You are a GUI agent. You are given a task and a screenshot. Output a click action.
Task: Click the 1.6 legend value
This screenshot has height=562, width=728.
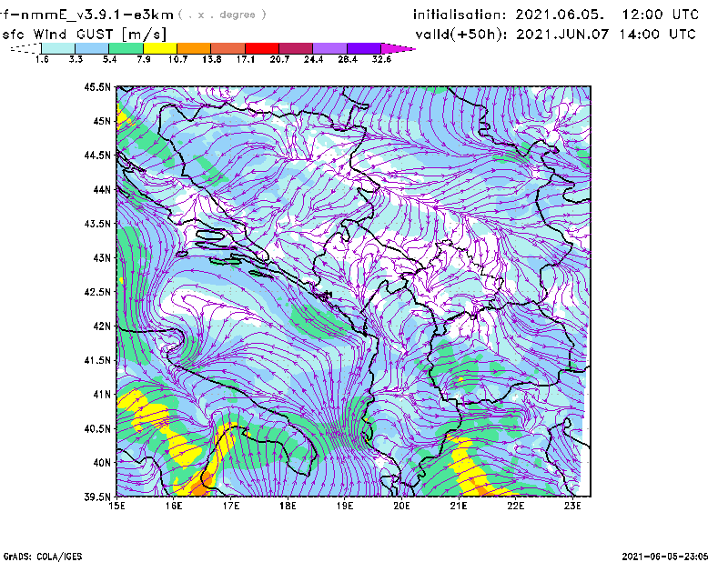pyautogui.click(x=42, y=59)
